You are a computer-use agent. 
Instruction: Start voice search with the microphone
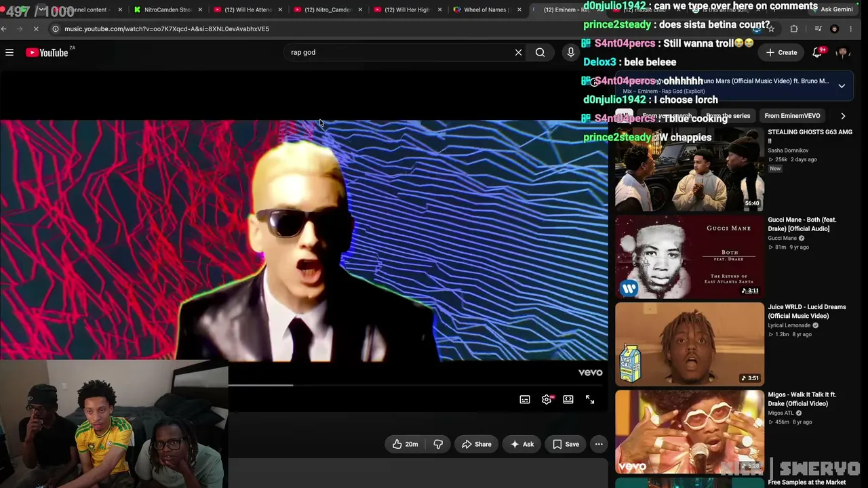570,52
